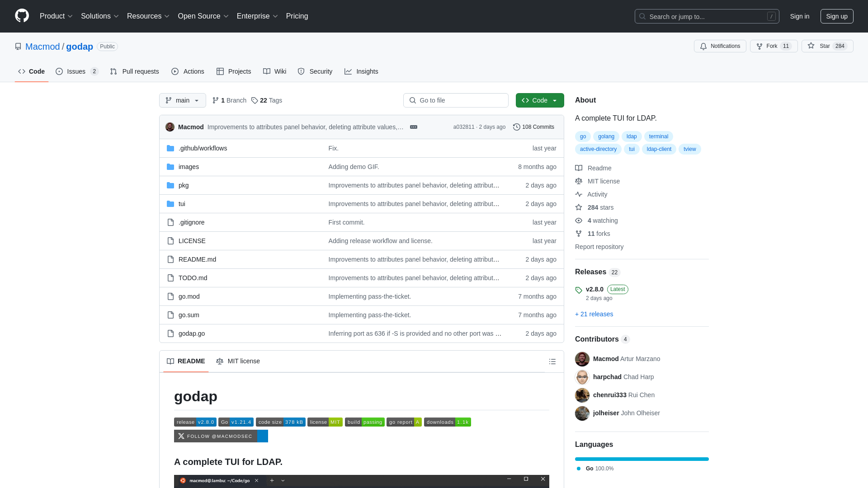Image resolution: width=868 pixels, height=488 pixels.
Task: Open the Pricing page
Action: (297, 16)
